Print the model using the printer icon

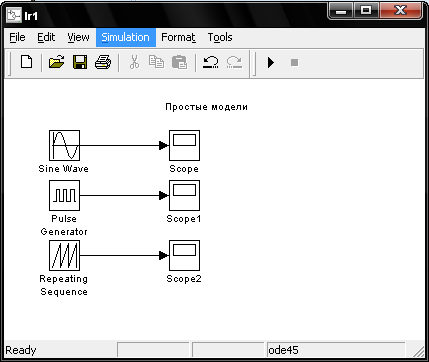point(103,62)
